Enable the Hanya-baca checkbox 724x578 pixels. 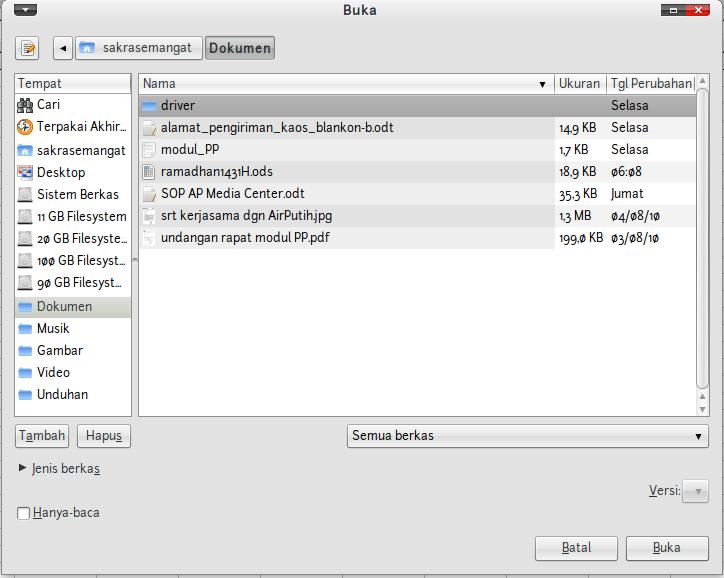coord(24,513)
